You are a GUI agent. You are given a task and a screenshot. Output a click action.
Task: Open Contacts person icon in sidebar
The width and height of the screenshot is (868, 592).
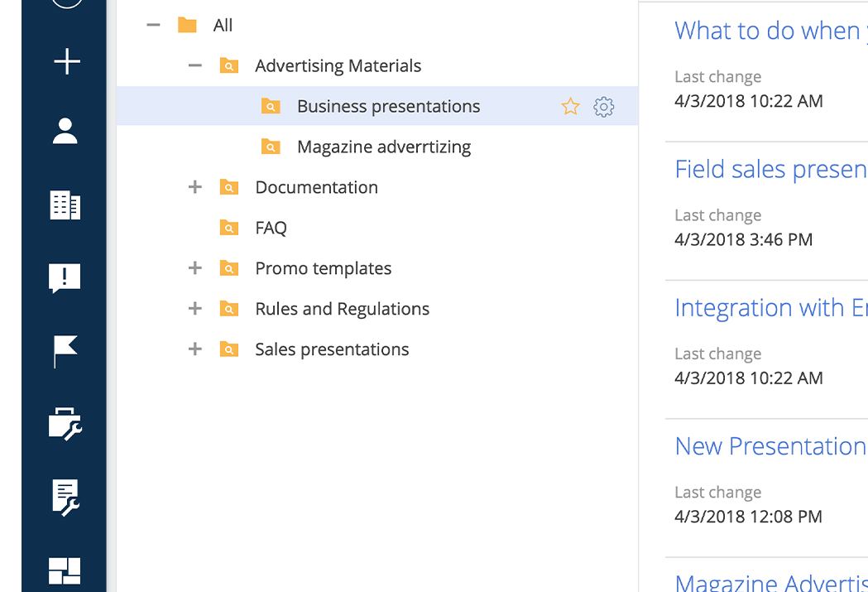click(65, 132)
